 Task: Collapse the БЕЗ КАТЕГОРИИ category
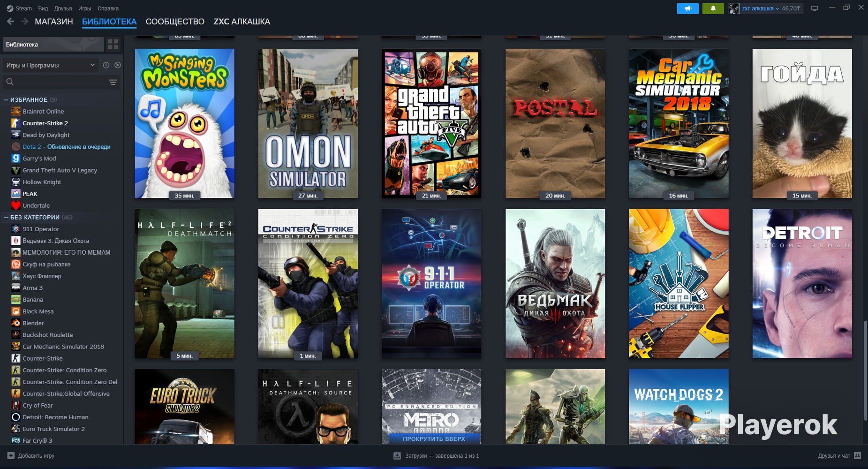pos(6,217)
